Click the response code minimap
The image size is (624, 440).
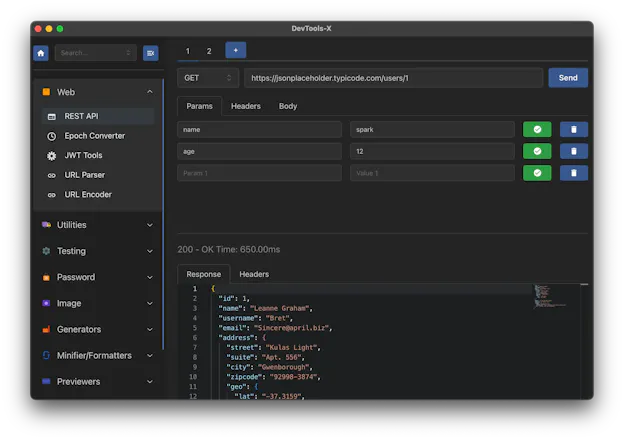(549, 296)
